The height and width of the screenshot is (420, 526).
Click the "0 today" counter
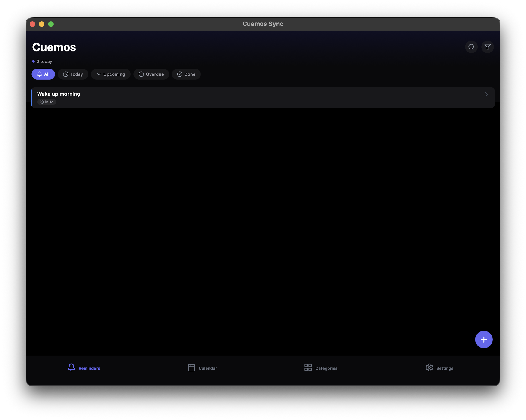coord(44,62)
